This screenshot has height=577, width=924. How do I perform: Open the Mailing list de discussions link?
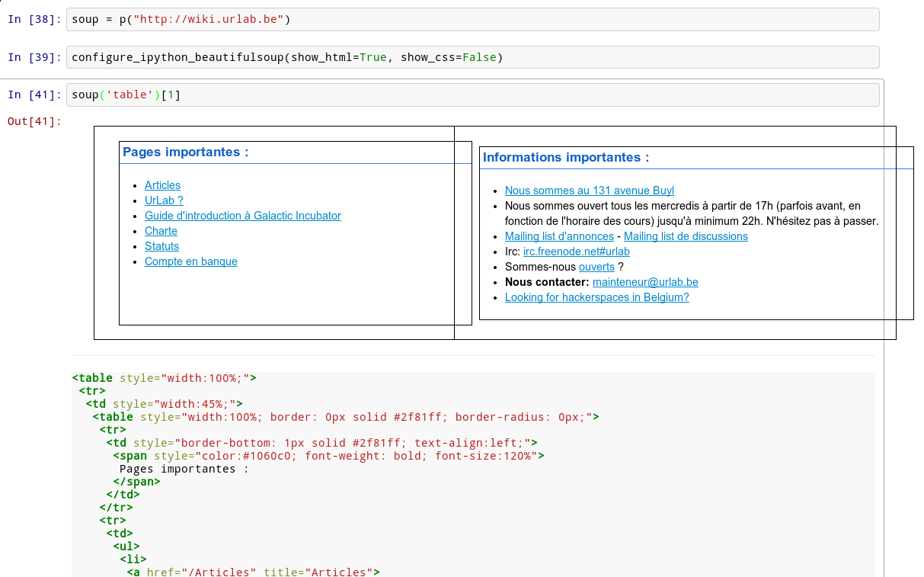pyautogui.click(x=686, y=236)
